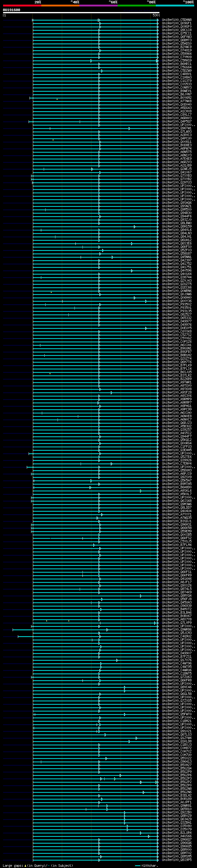Select the UniRef100_B9MTA5 label
Viewport: 197px width, 868px height.
[177, 484]
